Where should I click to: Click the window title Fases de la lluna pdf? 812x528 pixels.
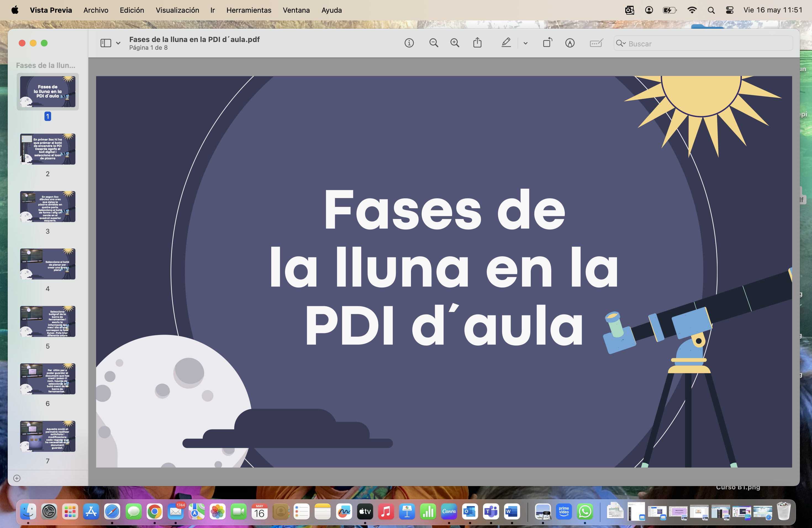point(194,39)
